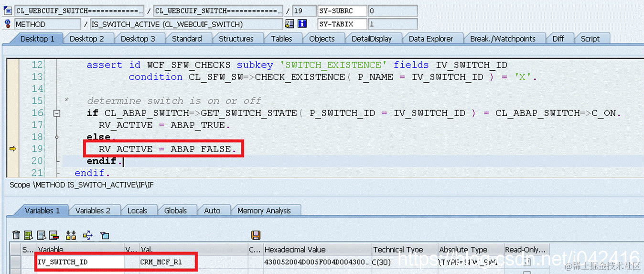The image size is (644, 274).
Task: Click the program source icon beside CL_WEBCUIF_SWITCH
Action: (x=7, y=11)
